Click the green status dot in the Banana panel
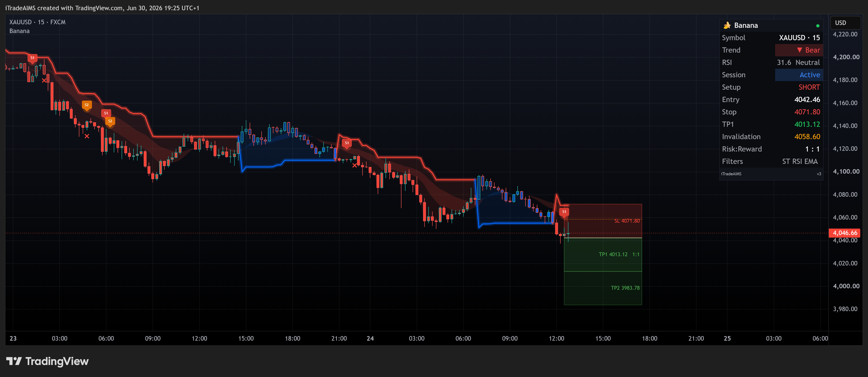The image size is (868, 377). click(x=817, y=26)
